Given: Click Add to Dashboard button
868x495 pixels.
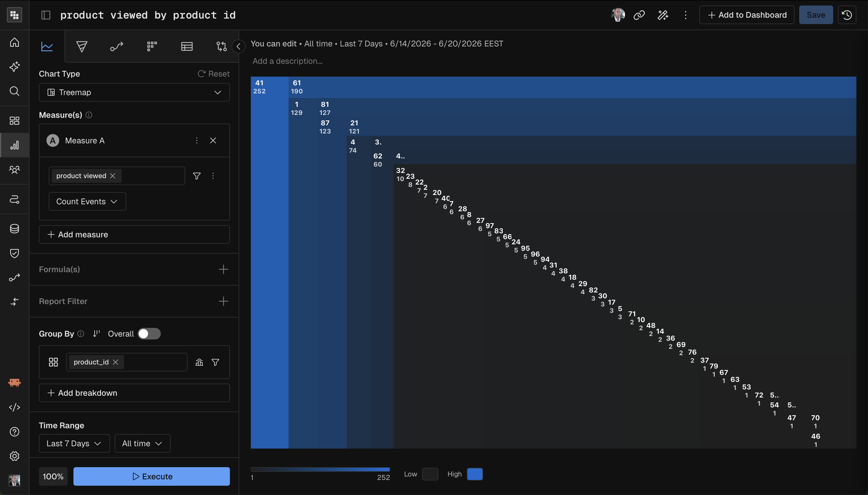Looking at the screenshot, I should pos(747,15).
